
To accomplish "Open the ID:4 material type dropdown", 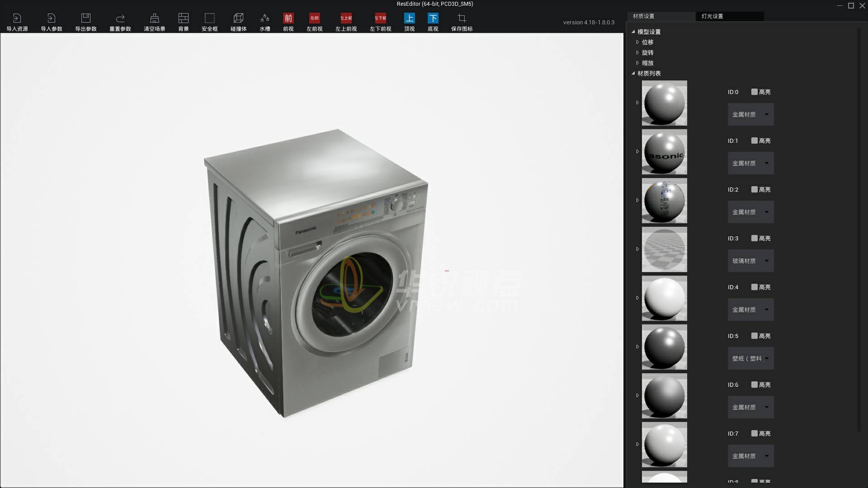I will [750, 310].
